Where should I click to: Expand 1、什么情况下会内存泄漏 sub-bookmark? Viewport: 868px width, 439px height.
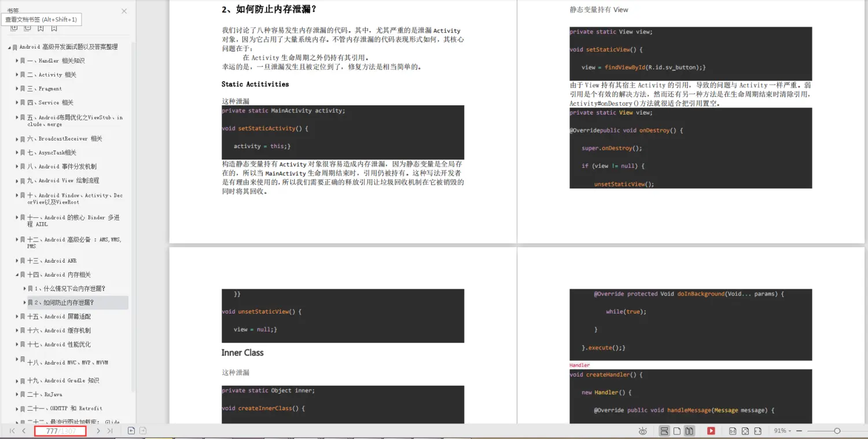(25, 289)
